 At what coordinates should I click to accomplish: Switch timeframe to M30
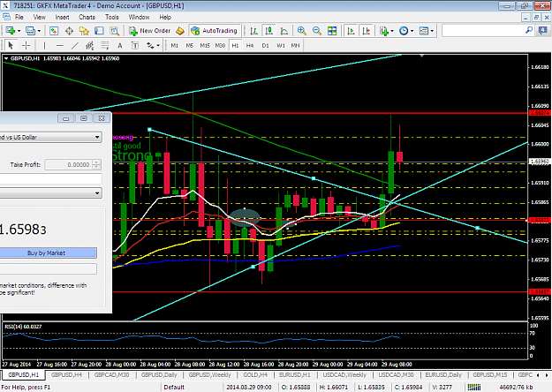pos(220,45)
